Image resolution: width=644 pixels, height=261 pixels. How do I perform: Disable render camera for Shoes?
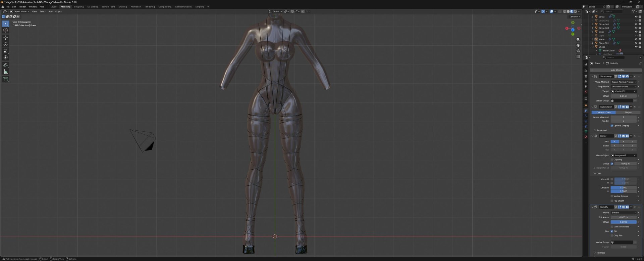[640, 47]
